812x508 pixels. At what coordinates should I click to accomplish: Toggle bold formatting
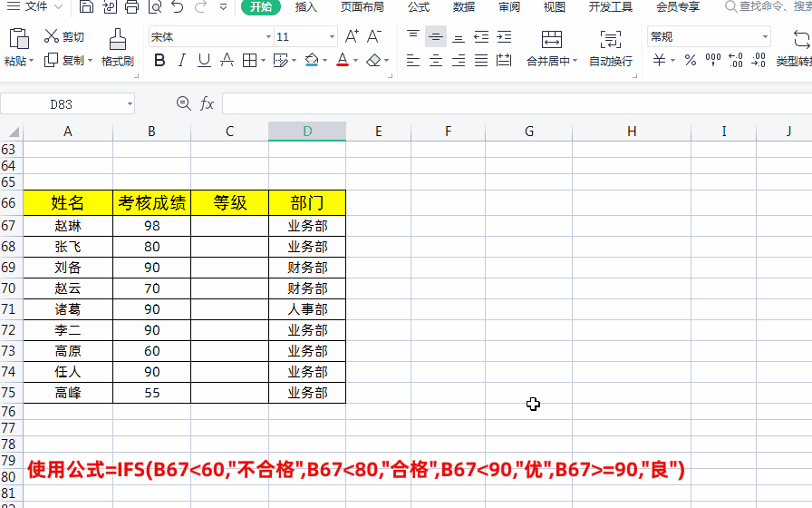159,60
